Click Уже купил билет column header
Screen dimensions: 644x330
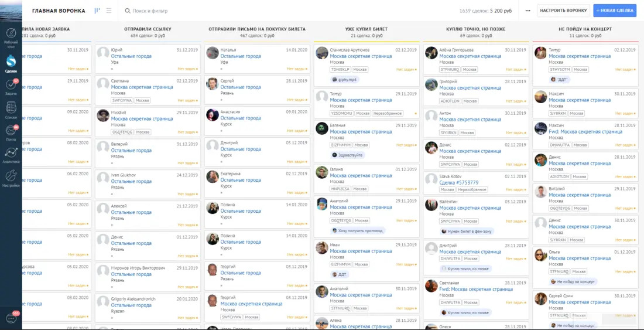(366, 29)
